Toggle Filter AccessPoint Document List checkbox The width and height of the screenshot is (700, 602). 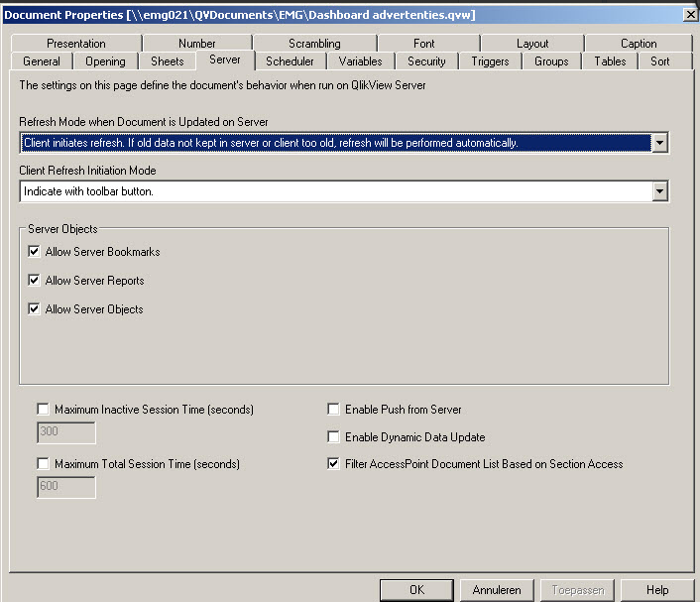[x=333, y=463]
